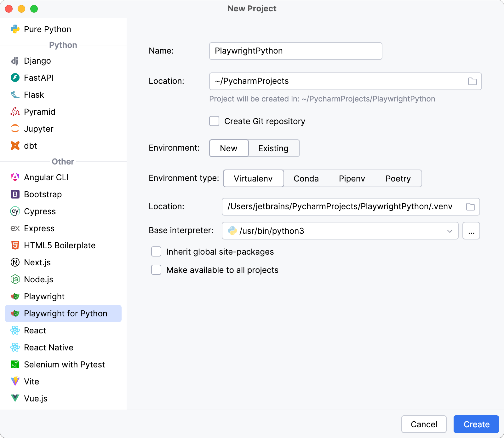Browse for a project location folder
The height and width of the screenshot is (438, 504).
click(x=472, y=81)
